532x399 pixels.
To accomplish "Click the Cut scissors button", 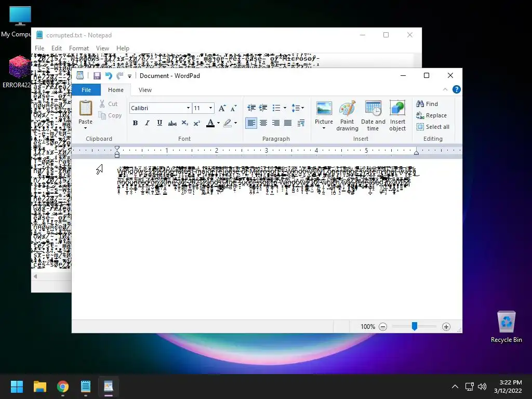I will tap(109, 104).
